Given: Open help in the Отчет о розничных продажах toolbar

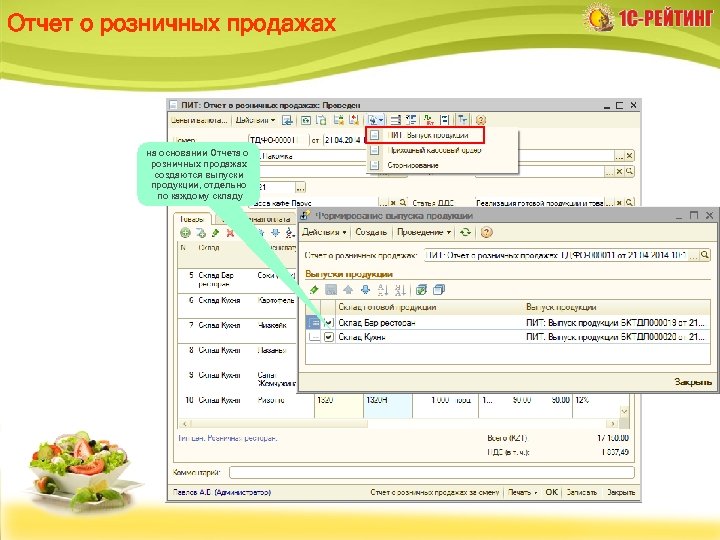Looking at the screenshot, I should [480, 120].
